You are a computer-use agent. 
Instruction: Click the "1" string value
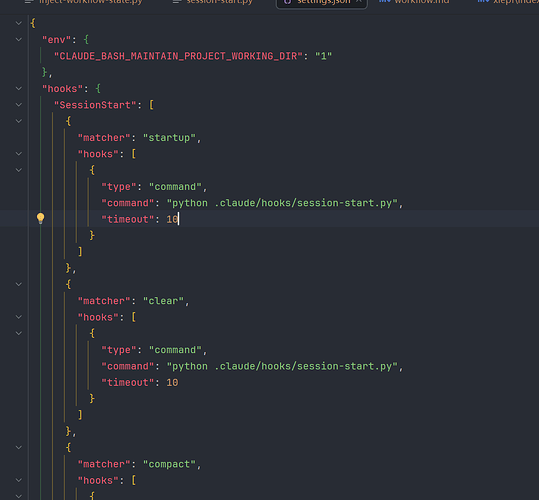323,56
